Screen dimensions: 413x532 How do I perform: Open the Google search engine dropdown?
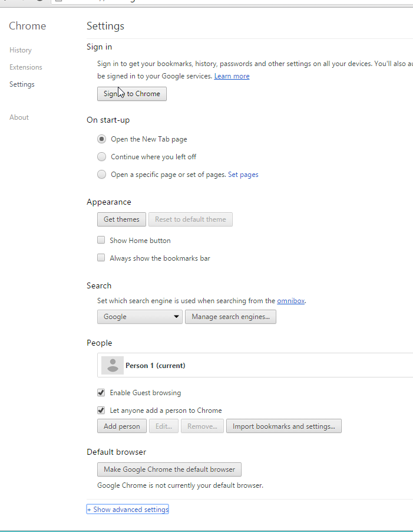click(x=140, y=317)
